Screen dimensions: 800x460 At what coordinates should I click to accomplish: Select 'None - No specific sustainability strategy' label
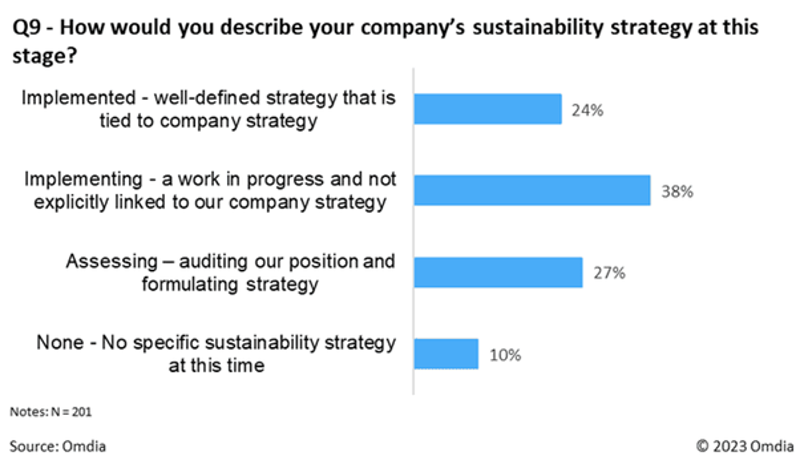coord(216,342)
